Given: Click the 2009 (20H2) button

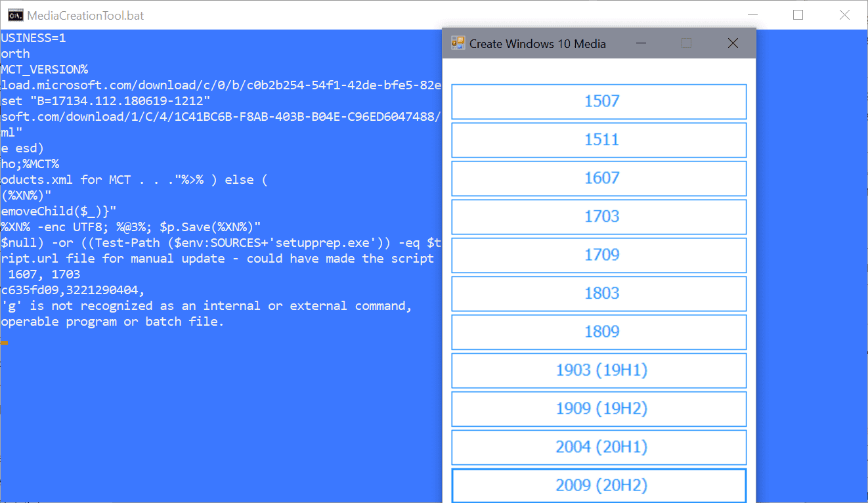Looking at the screenshot, I should 599,485.
